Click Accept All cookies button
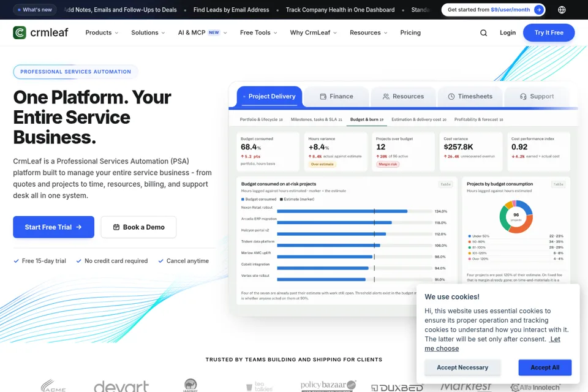This screenshot has width=588, height=392. [x=545, y=367]
